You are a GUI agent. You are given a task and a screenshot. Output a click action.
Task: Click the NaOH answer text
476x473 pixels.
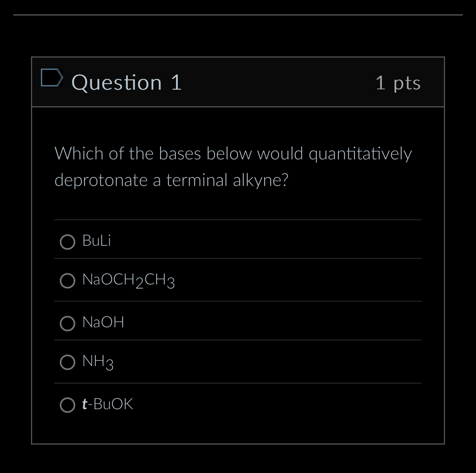tap(104, 322)
